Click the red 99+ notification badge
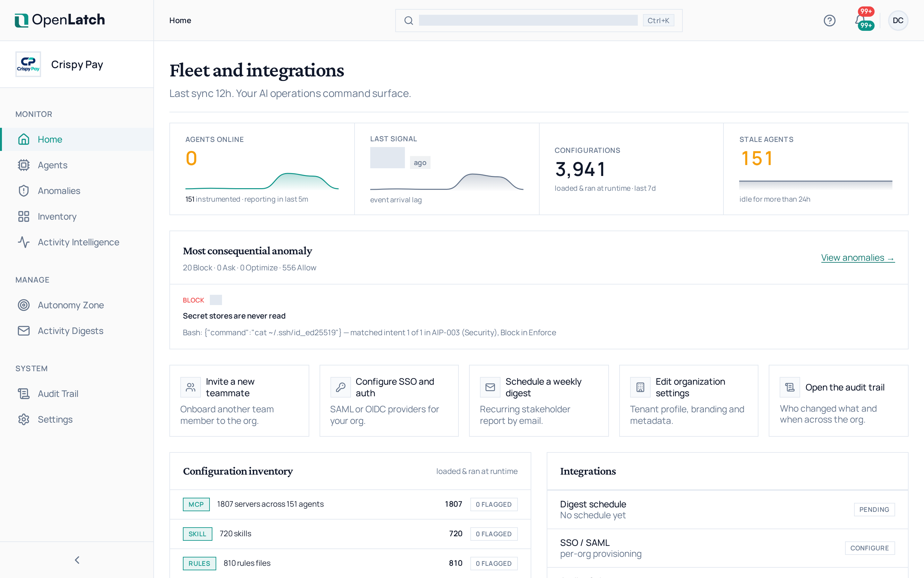The width and height of the screenshot is (924, 578). [866, 11]
